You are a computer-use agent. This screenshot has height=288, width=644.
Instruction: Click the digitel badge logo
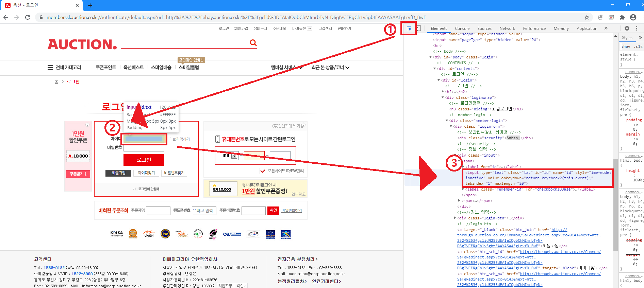click(x=149, y=234)
